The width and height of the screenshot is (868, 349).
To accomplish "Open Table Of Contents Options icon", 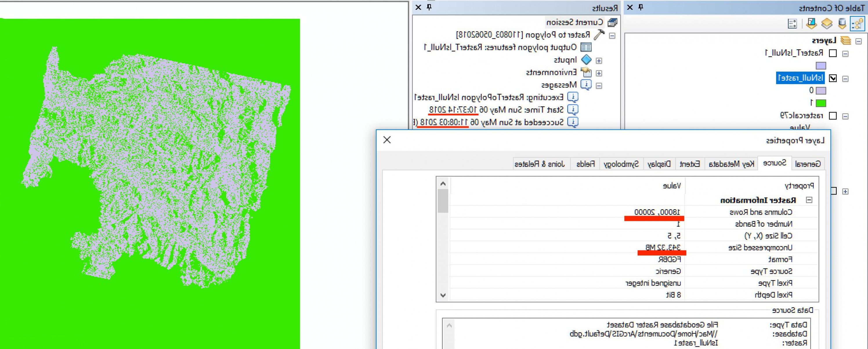I will click(793, 23).
